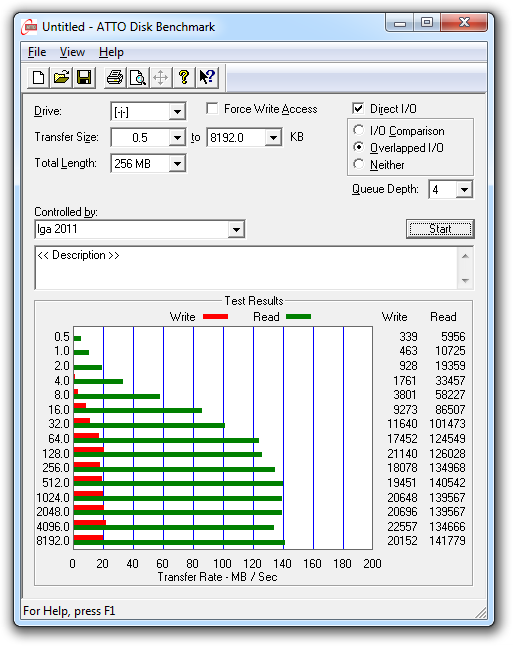Open Print Preview toolbar icon
This screenshot has height=646, width=513.
(138, 77)
